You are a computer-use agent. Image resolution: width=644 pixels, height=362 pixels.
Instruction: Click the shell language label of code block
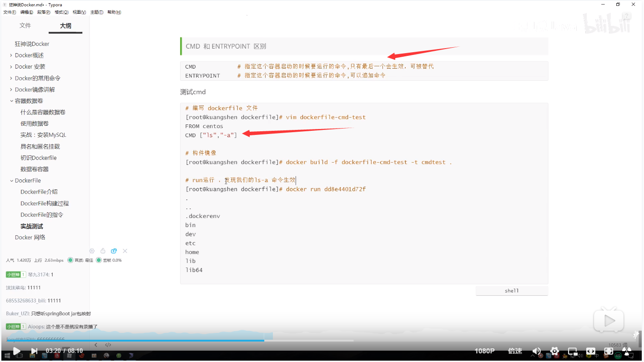point(512,291)
